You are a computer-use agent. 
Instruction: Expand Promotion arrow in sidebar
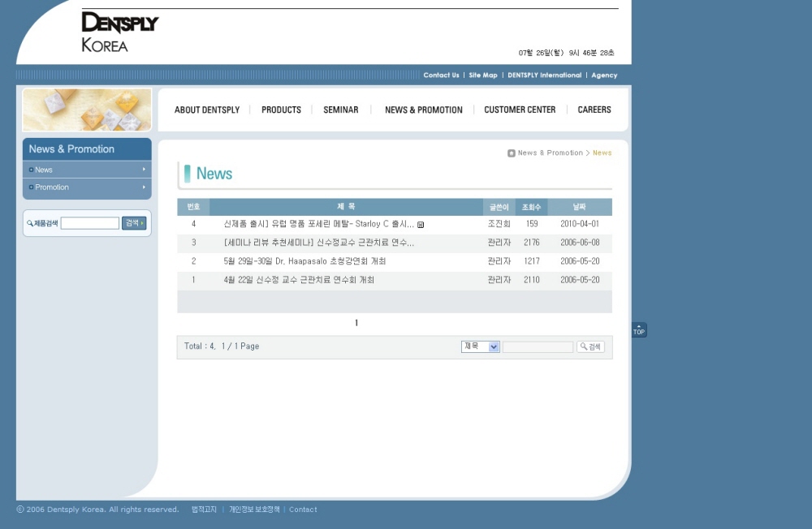pos(144,187)
